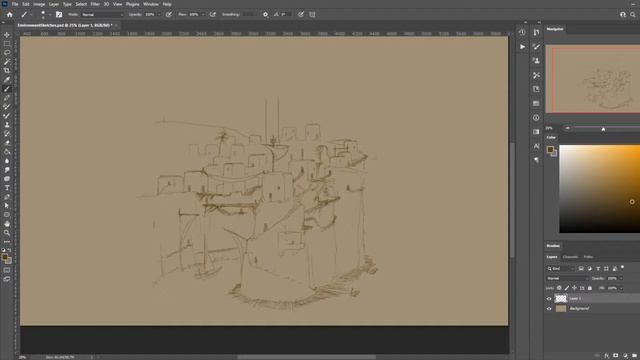This screenshot has height=360, width=640.
Task: Open the Character panel A icon
Action: click(536, 146)
